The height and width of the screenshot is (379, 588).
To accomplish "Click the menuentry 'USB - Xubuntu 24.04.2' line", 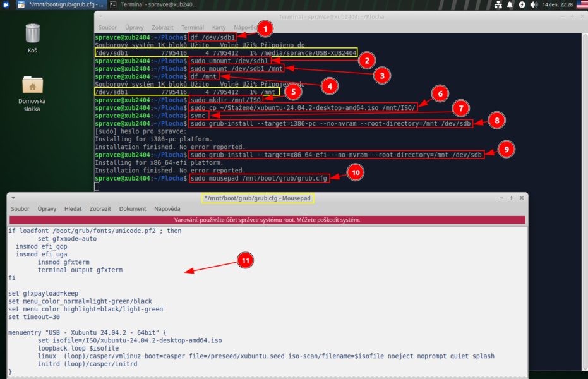I will coord(87,332).
